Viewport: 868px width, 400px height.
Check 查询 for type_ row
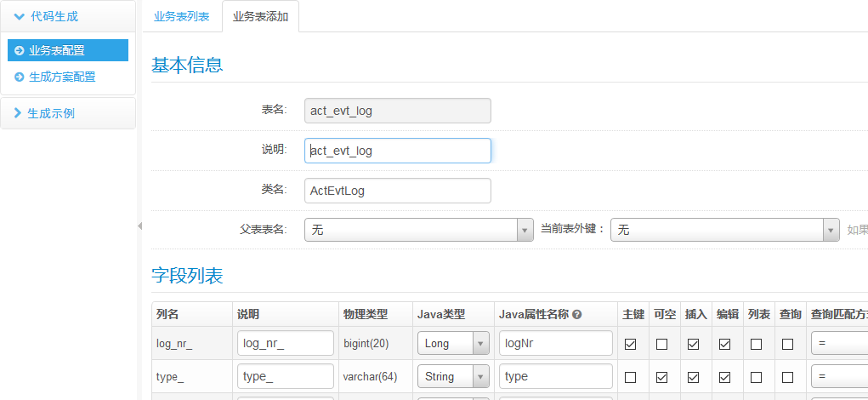788,377
